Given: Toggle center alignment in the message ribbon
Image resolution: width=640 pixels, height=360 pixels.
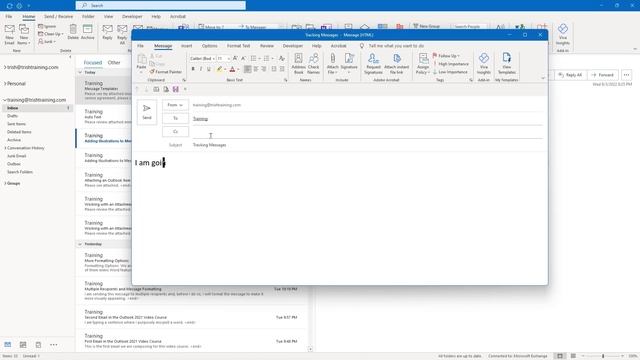Looking at the screenshot, I should [x=256, y=69].
